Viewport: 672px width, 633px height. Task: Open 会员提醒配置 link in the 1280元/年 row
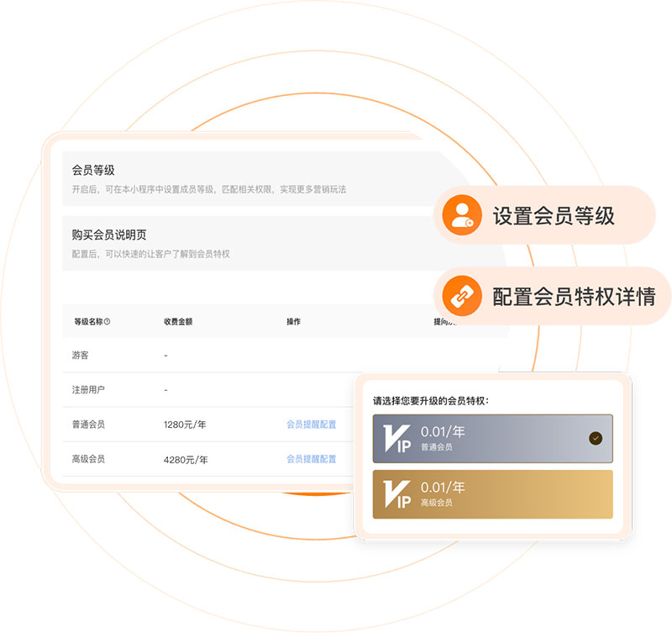click(311, 425)
